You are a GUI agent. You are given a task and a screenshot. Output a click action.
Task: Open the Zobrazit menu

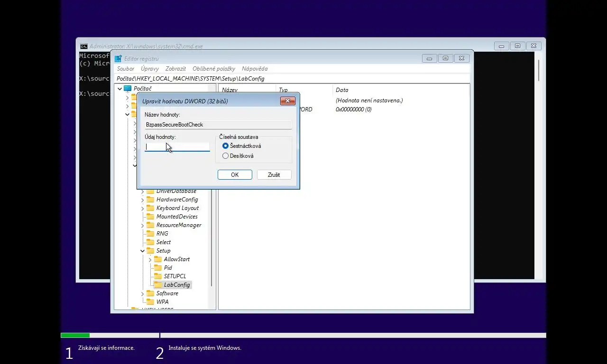pos(175,69)
